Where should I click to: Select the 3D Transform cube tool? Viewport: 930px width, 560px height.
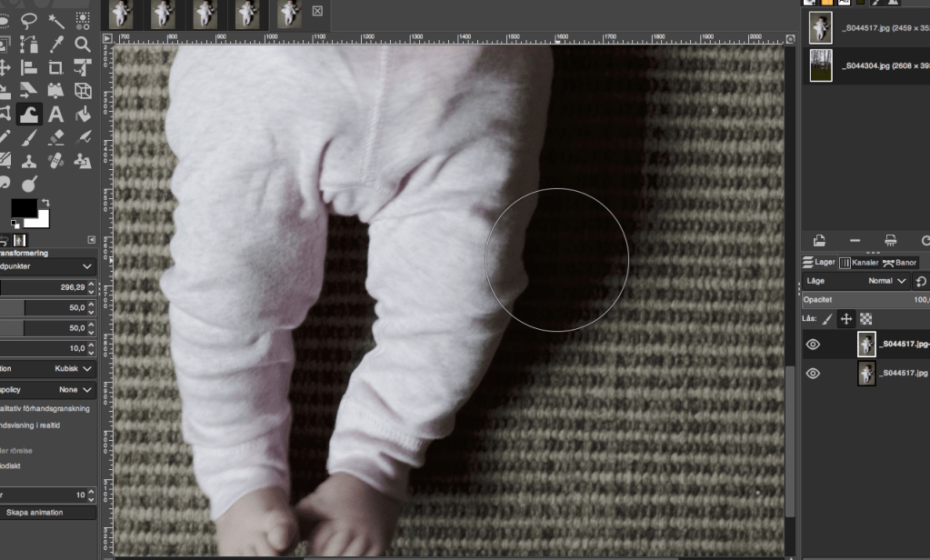pyautogui.click(x=83, y=91)
